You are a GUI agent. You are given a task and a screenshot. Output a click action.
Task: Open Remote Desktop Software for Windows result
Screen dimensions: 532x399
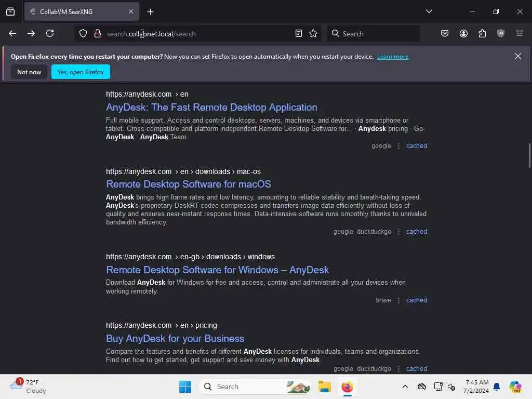coord(217,270)
